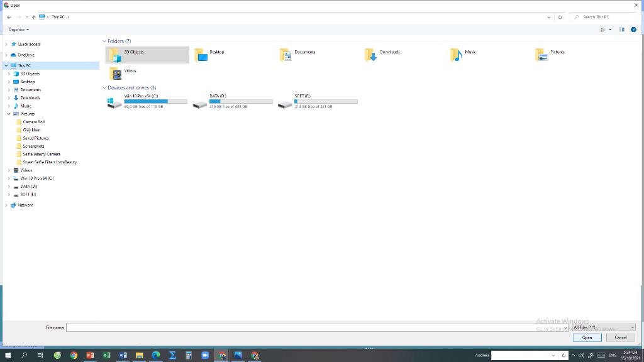Open the volume control in tray

tap(581, 356)
